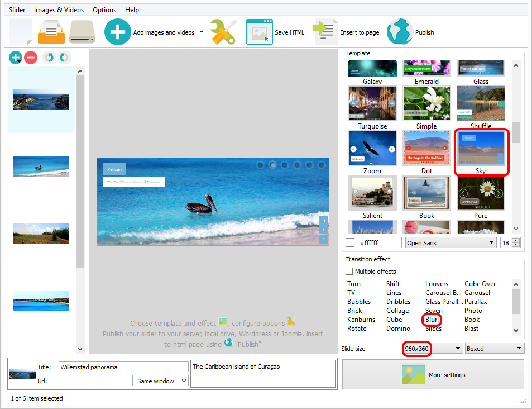Select the Domino transition effect
The height and width of the screenshot is (409, 532).
tap(398, 329)
